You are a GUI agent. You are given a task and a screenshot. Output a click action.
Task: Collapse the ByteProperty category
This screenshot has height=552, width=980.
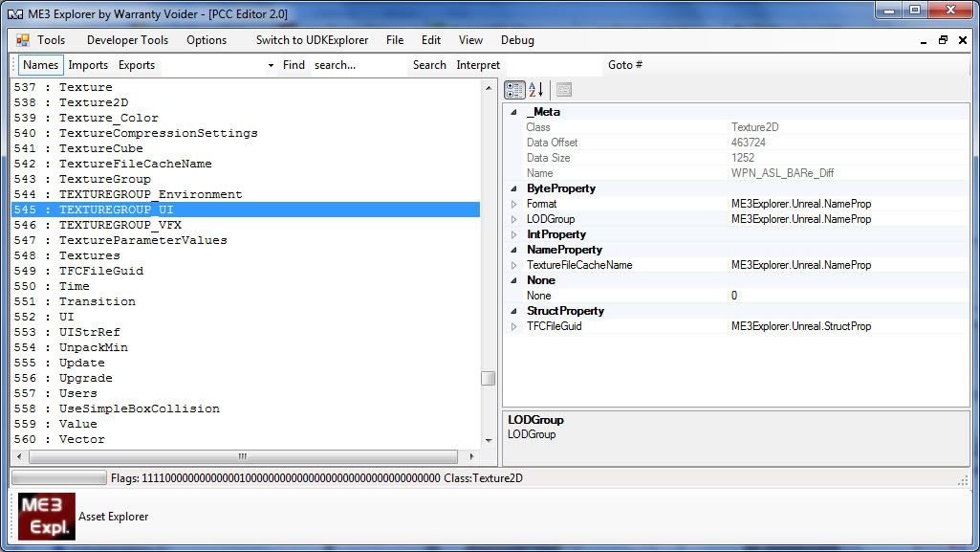coord(513,188)
